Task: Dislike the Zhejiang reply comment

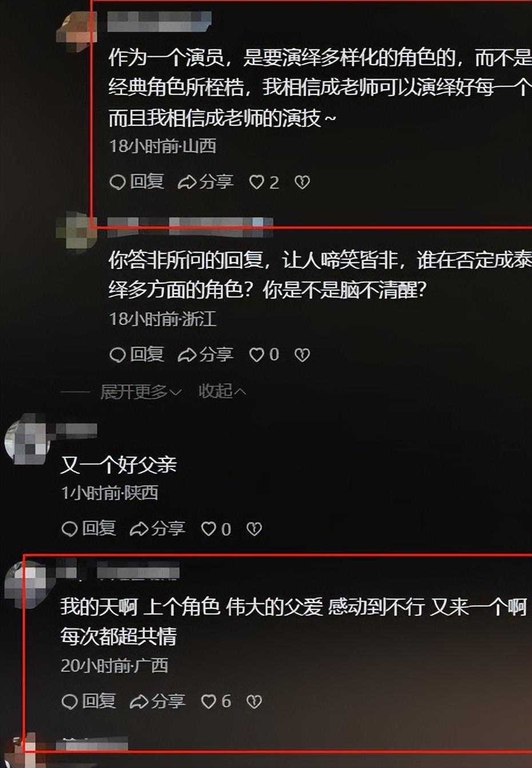Action: point(302,355)
